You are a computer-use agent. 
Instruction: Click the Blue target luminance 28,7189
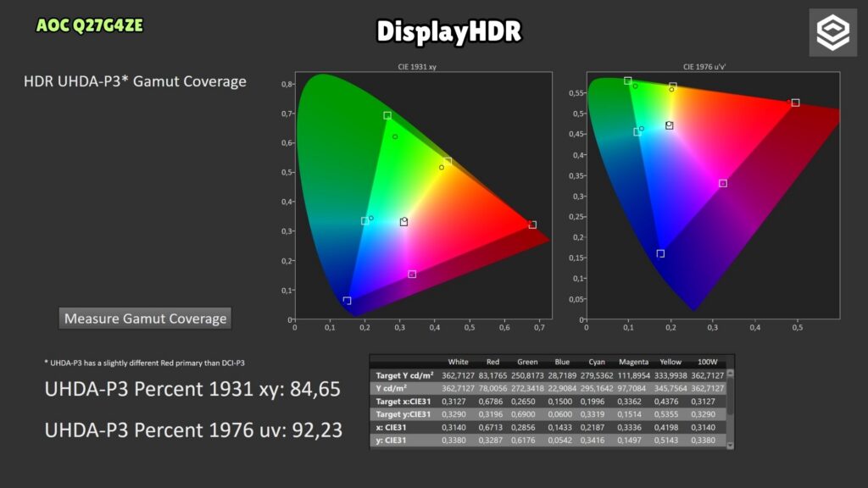pos(562,375)
